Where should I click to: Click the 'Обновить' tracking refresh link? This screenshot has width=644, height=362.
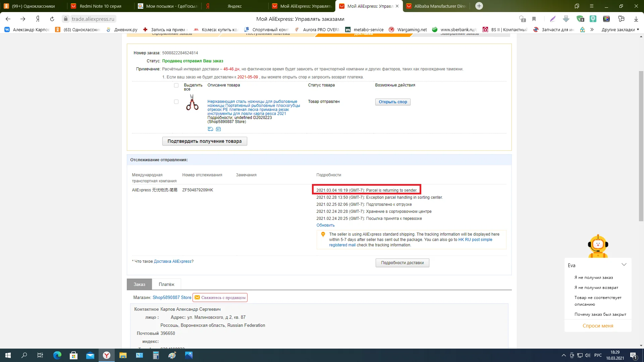pyautogui.click(x=325, y=225)
